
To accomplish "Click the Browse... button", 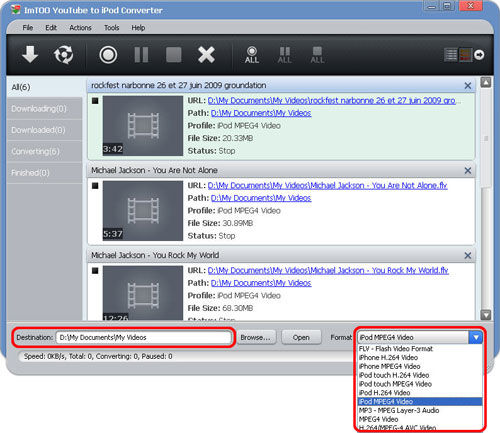I will coord(256,338).
